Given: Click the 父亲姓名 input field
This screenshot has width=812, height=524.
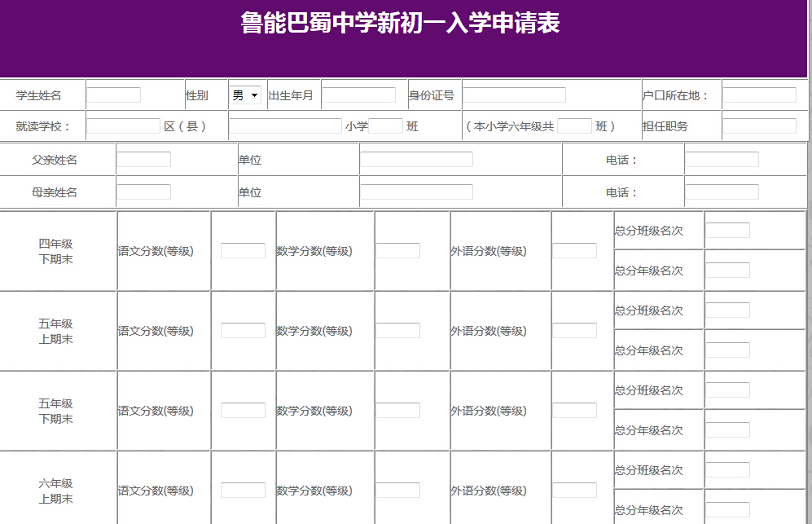Looking at the screenshot, I should point(143,160).
